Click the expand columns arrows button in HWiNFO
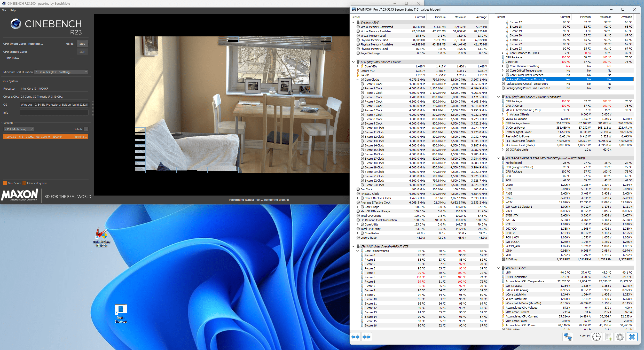644x350 pixels. coord(356,337)
